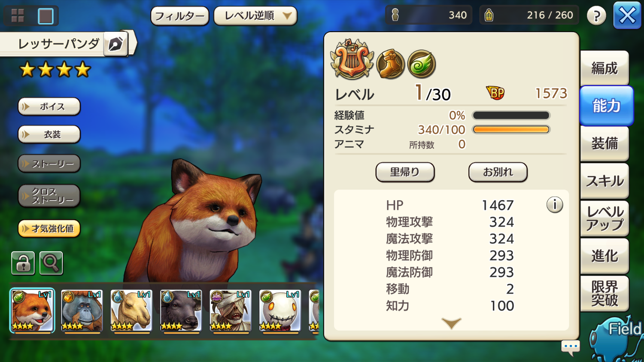Switch to grid view icon

[18, 16]
